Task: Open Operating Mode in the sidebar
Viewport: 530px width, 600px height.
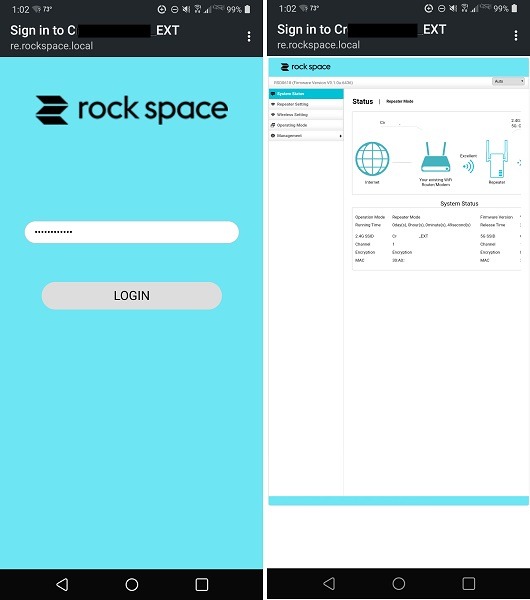Action: (306, 125)
